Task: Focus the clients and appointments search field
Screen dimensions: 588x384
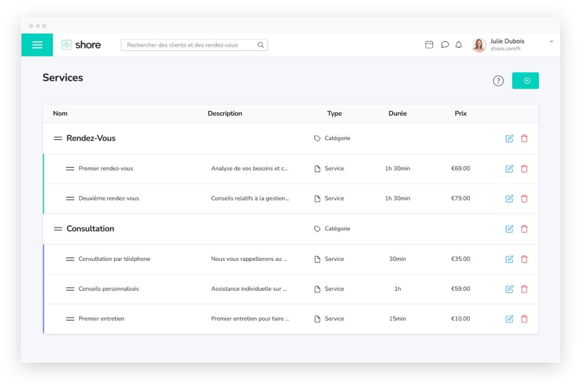Action: click(x=189, y=45)
